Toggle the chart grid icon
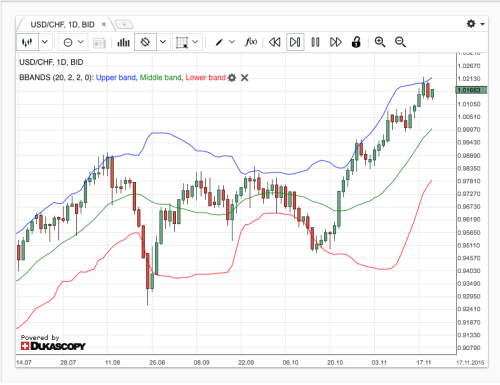Viewport: 500px width, 385px height. tap(182, 42)
